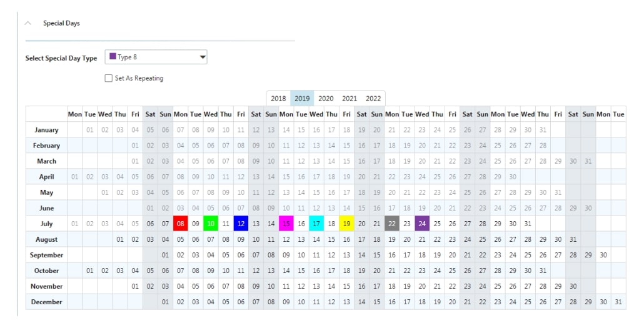Click the gray July 22 cell

tap(392, 224)
